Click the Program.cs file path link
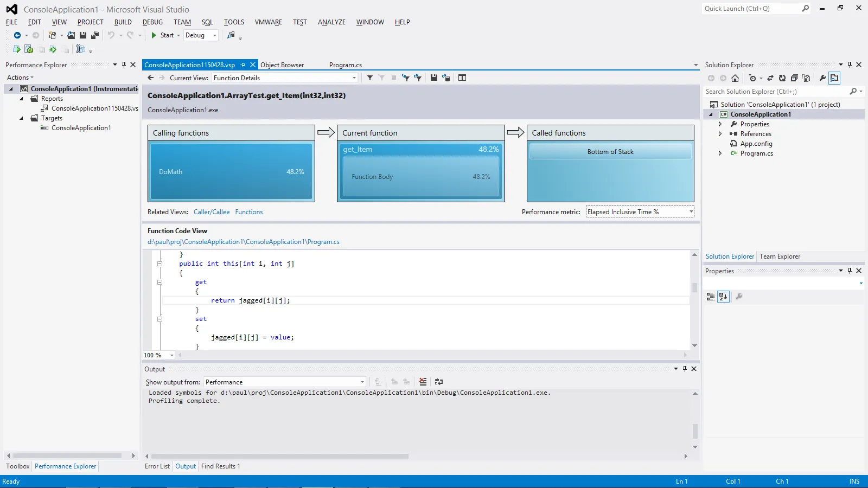 [244, 242]
